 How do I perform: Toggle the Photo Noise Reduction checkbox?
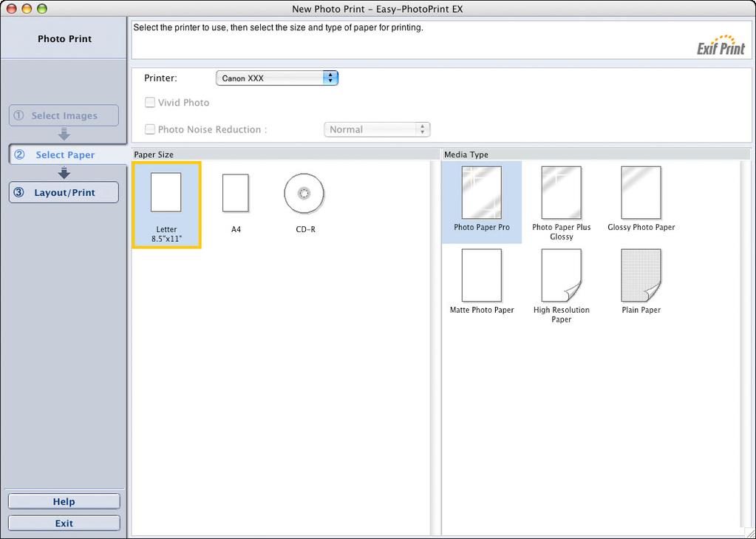click(150, 129)
